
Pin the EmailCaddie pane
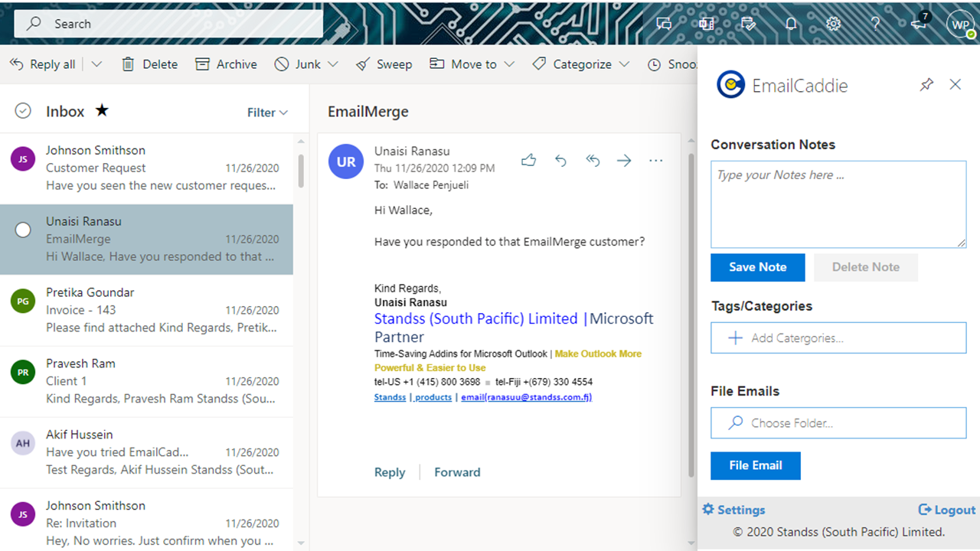[926, 85]
